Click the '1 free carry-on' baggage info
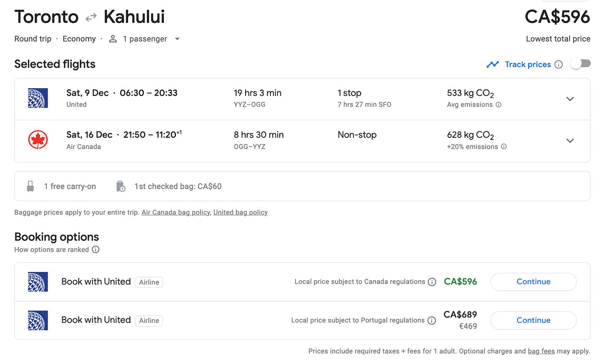This screenshot has height=364, width=607. click(x=70, y=186)
